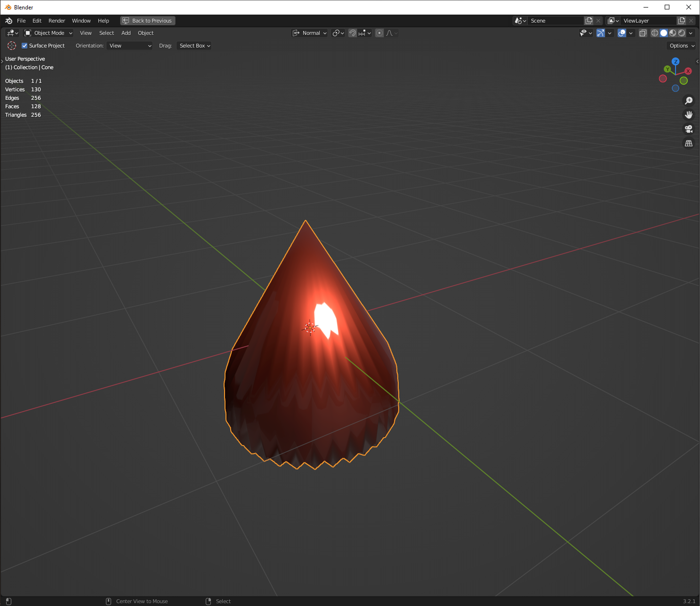Click the Y axis on navigation gizmo

667,69
